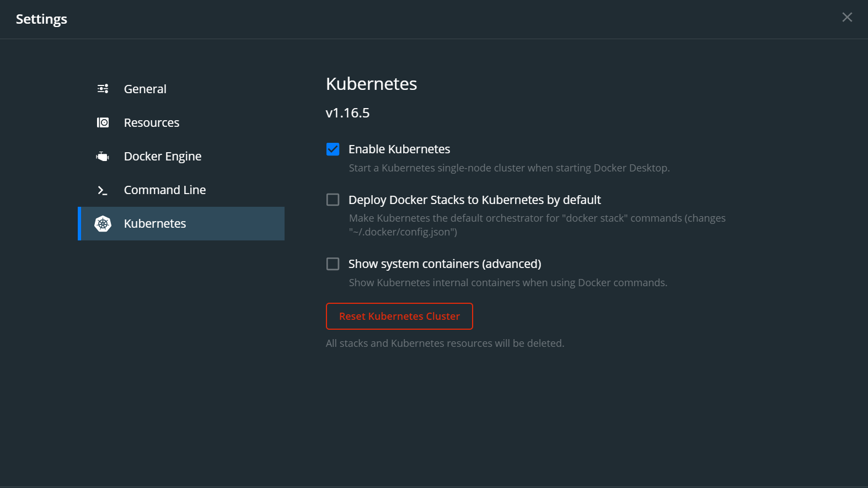Click Deploy Docker Stacks to Kubernetes label
Image resolution: width=868 pixels, height=488 pixels.
point(474,200)
